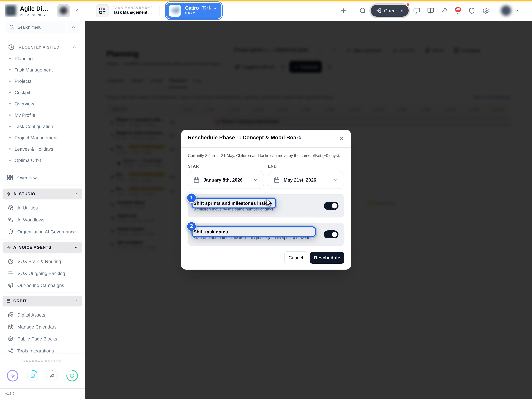Image resolution: width=532 pixels, height=399 pixels.
Task: Go to Projects in recently visited
Action: coord(23,81)
